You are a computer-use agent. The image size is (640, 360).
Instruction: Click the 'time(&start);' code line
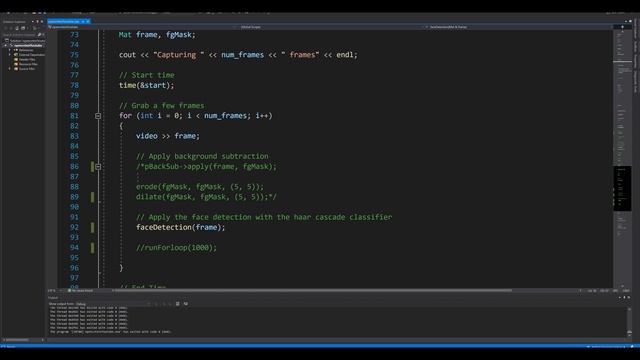pyautogui.click(x=146, y=85)
